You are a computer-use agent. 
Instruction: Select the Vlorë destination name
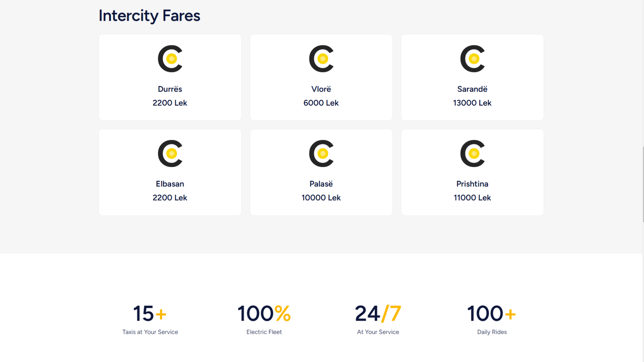tap(321, 89)
